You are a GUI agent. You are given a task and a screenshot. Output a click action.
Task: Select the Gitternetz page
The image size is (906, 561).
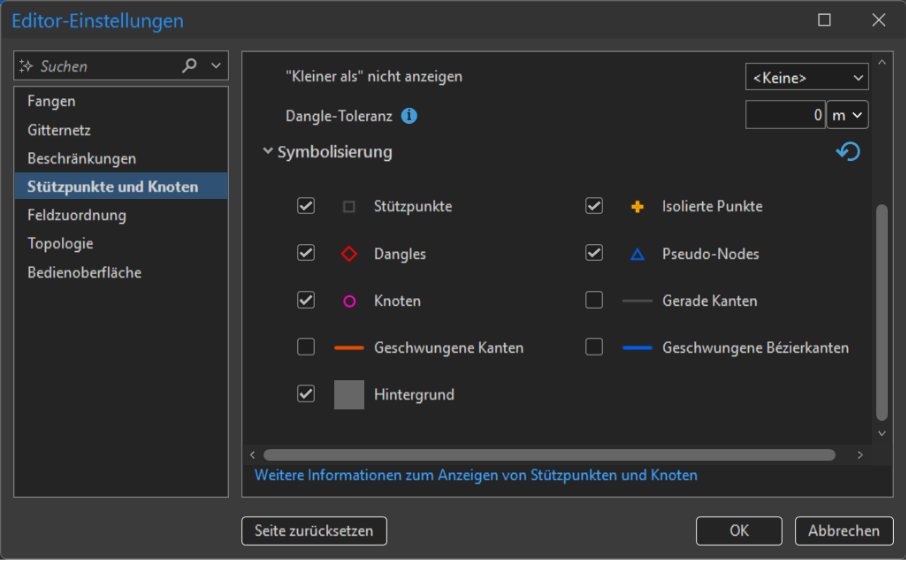click(121, 130)
